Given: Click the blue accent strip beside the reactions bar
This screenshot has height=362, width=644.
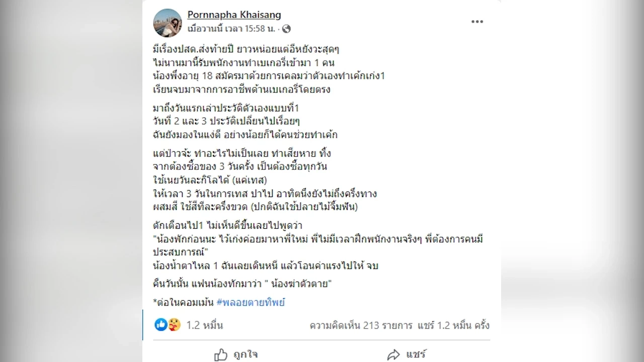Looking at the screenshot, I should 144,325.
